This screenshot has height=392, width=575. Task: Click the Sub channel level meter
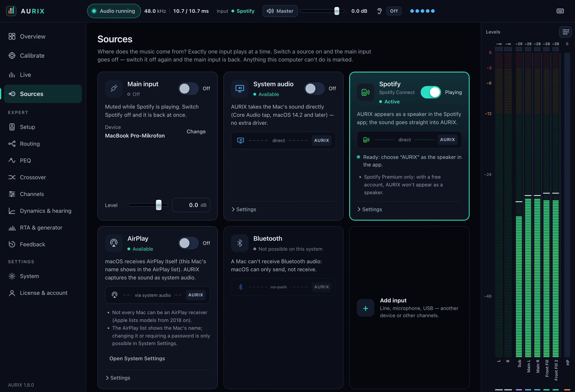[x=519, y=205]
